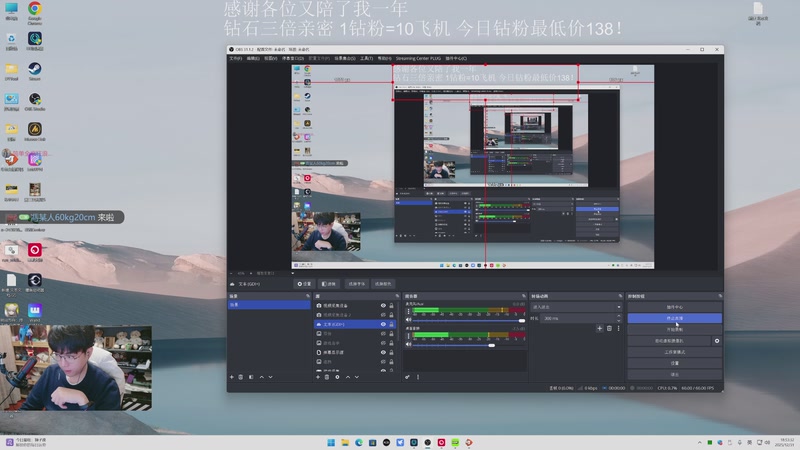
Task: Open advanced audio properties in the mixer
Action: coord(407,377)
